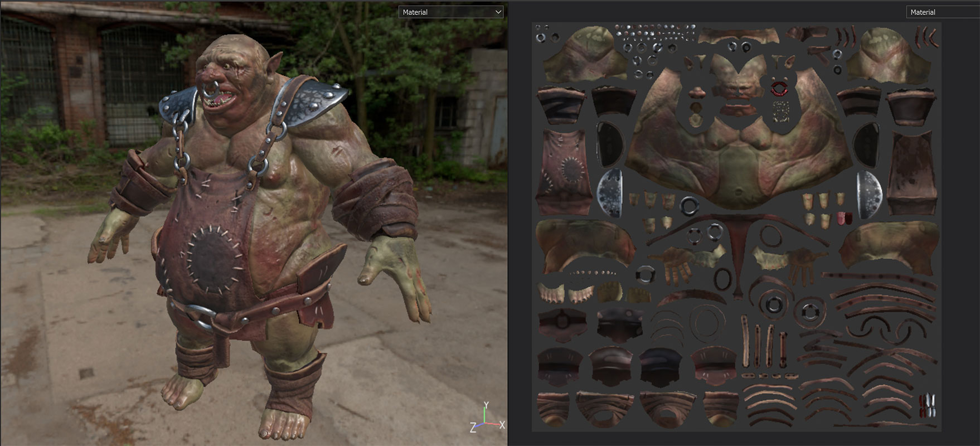Open the Material dropdown in the 3D viewport
The width and height of the screenshot is (980, 446).
[451, 12]
